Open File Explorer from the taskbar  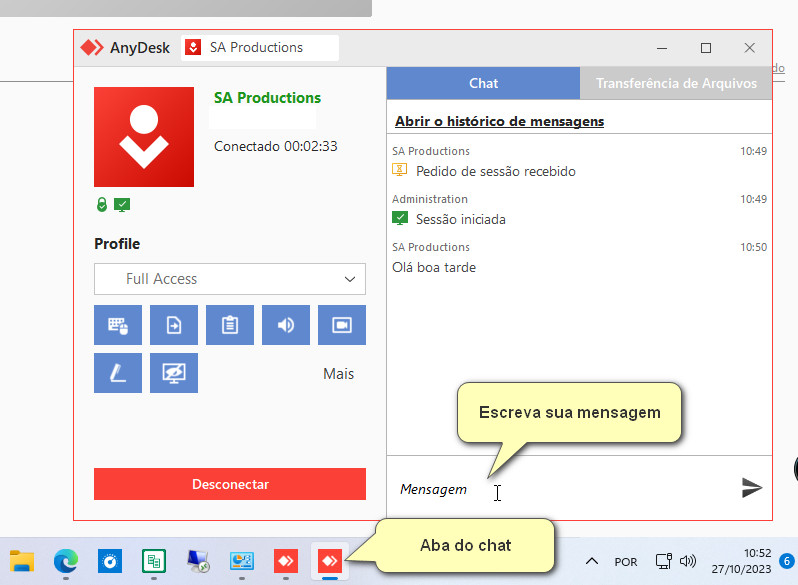(22, 561)
